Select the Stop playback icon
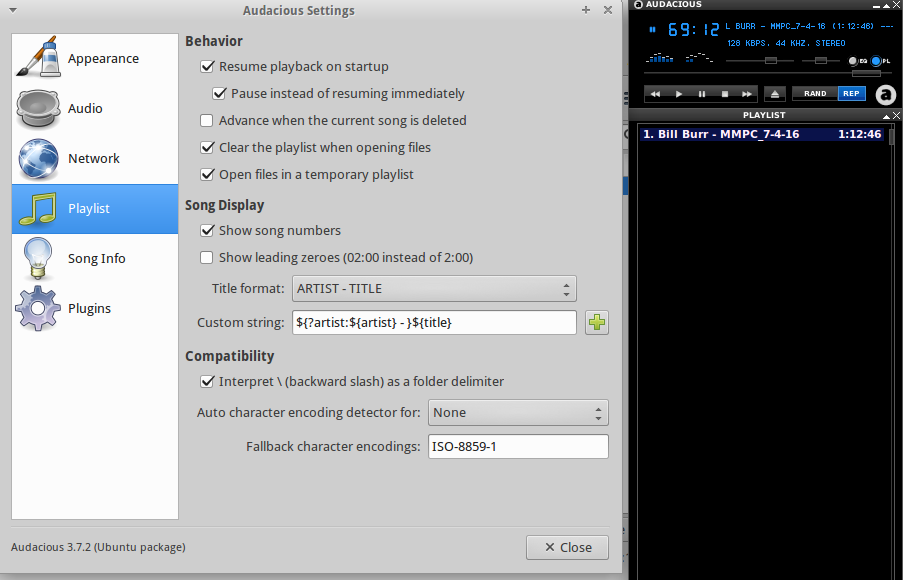Screen dimensions: 903x580 [x=724, y=93]
